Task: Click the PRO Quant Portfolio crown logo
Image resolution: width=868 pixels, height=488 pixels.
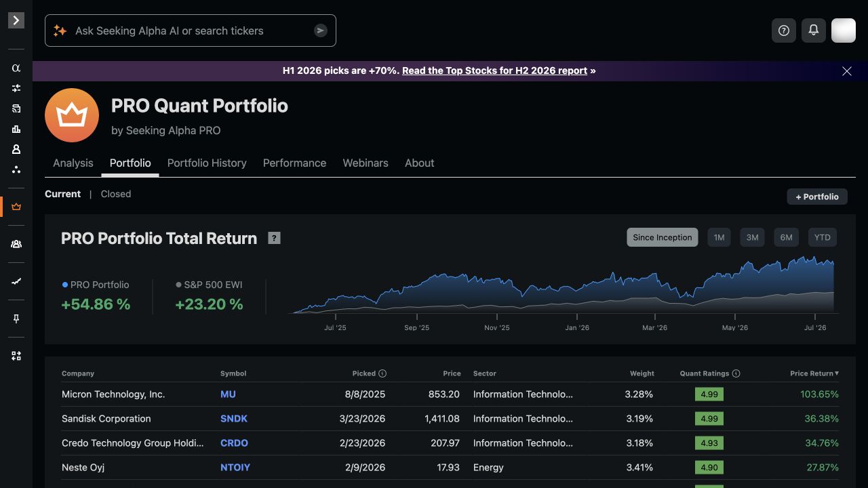Action: point(72,115)
